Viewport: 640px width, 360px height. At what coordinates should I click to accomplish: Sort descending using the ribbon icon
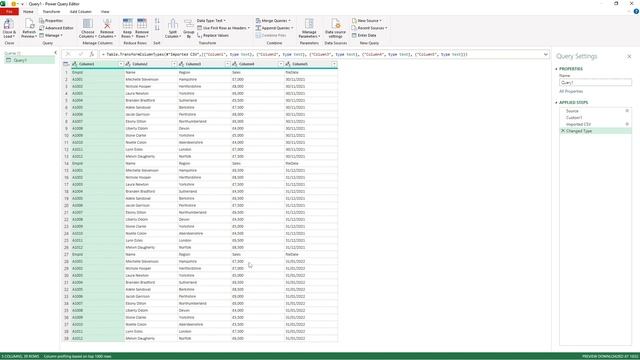point(157,28)
